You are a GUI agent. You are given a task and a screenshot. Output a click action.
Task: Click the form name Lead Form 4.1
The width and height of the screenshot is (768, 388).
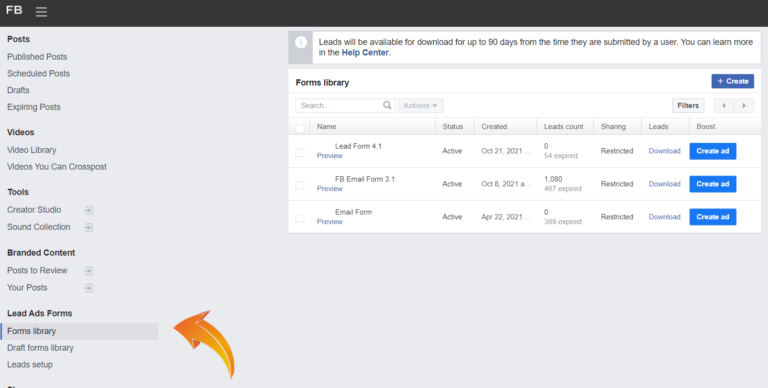coord(358,146)
